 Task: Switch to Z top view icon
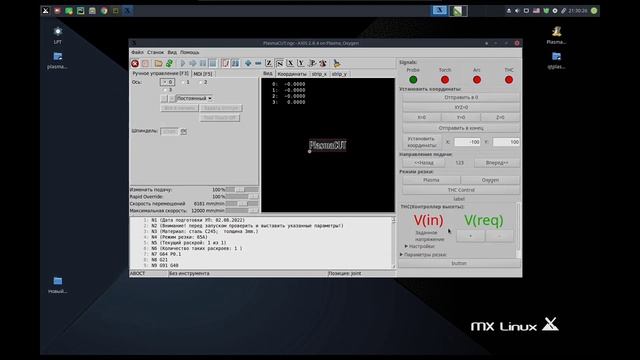[x=269, y=63]
